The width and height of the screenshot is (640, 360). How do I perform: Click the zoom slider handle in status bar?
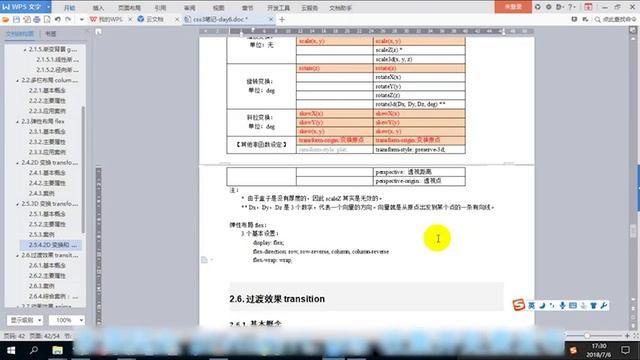tap(587, 336)
